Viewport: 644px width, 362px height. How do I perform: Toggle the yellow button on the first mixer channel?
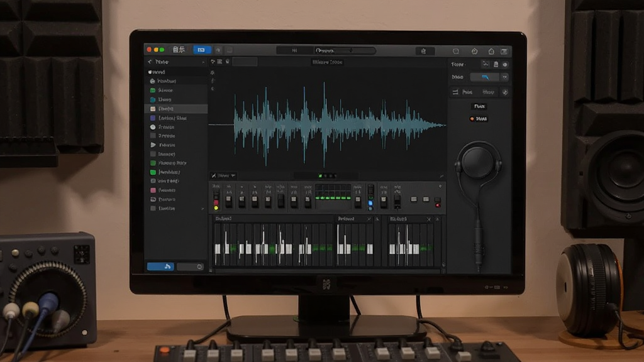[216, 208]
